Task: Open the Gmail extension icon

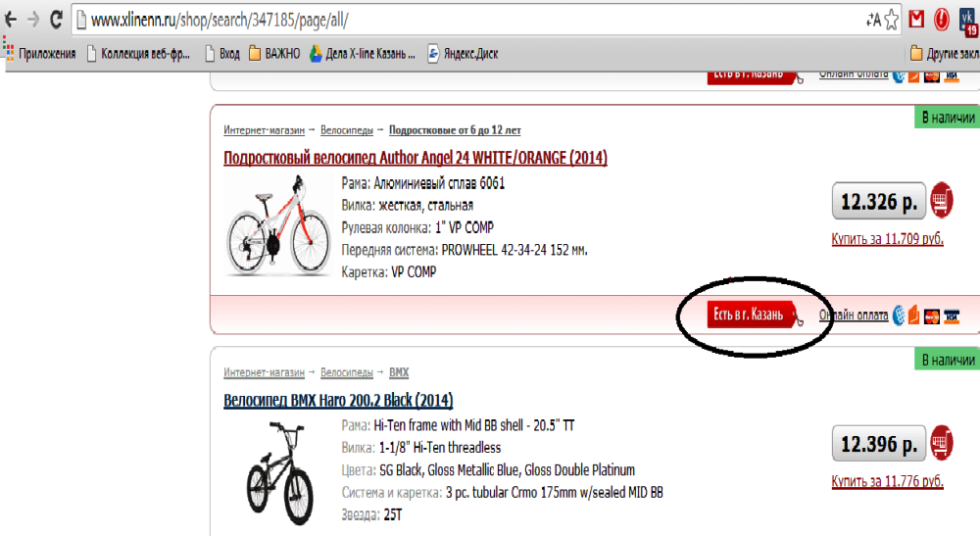Action: click(x=916, y=20)
